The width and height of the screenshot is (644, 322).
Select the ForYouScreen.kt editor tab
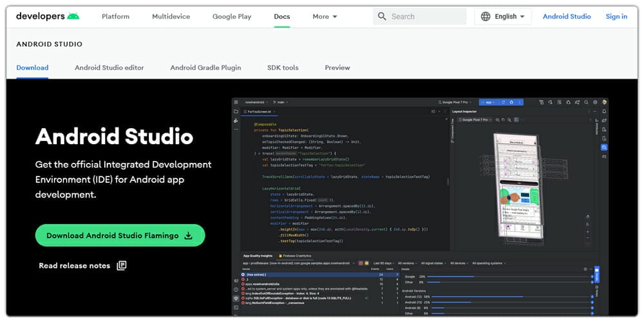click(x=259, y=111)
